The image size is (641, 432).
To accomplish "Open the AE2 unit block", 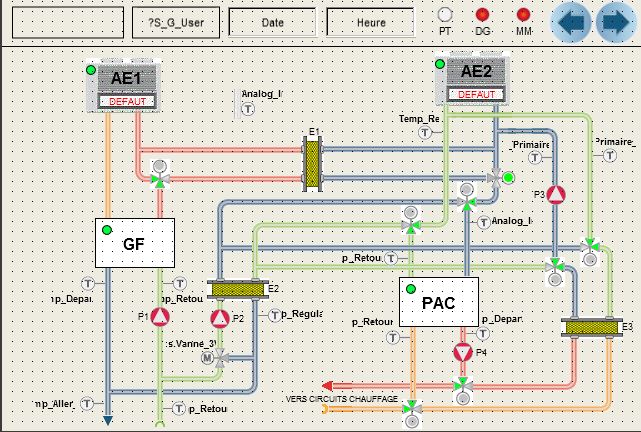I will point(476,78).
